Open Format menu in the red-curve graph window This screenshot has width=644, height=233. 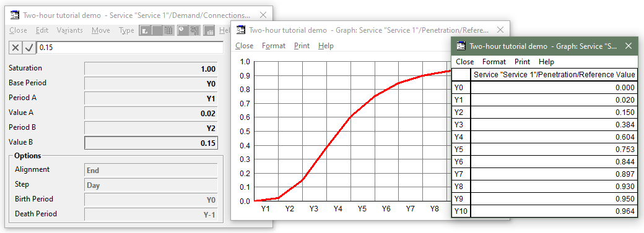pyautogui.click(x=274, y=46)
